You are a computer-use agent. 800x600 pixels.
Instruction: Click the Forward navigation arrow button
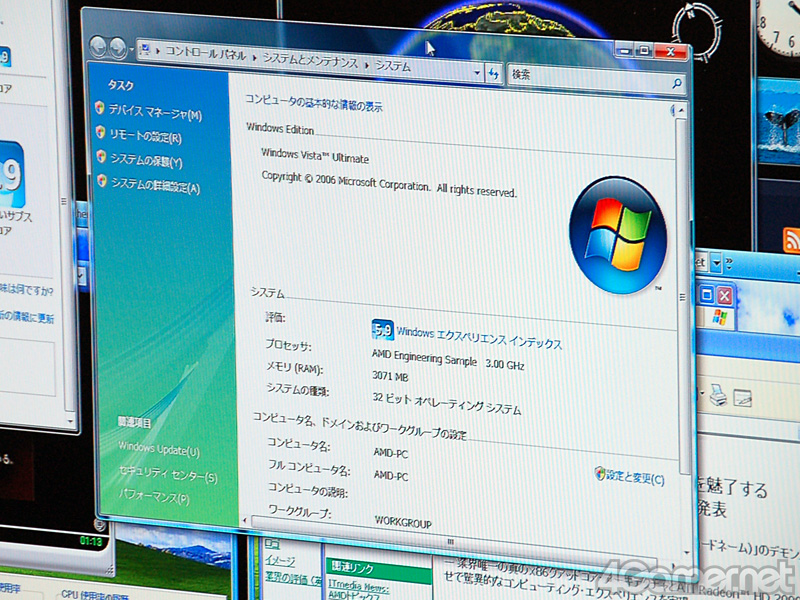[117, 47]
